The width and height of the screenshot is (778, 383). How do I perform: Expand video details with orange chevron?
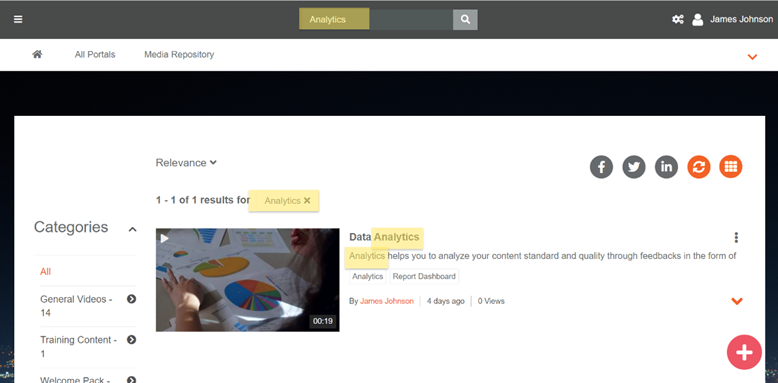[x=737, y=301]
